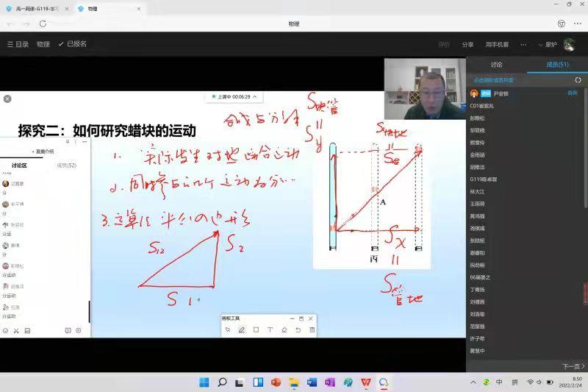Click 用手机看 to view on phone
Screen dimensions: 588x392
click(x=497, y=44)
